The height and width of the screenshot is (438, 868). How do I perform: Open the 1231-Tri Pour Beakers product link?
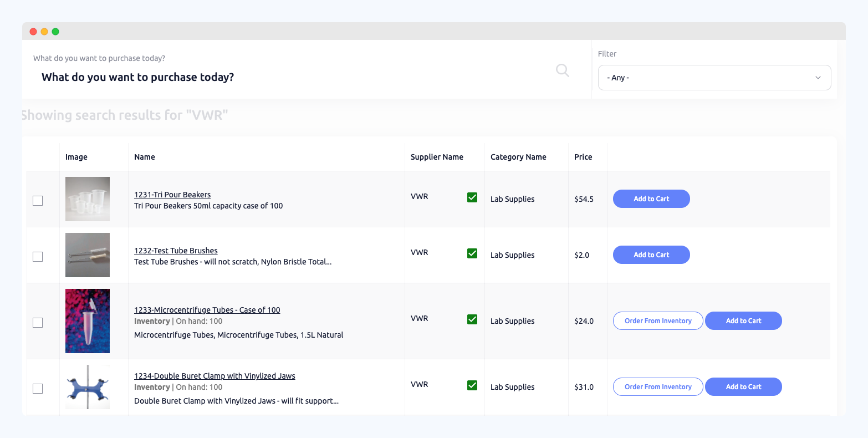pyautogui.click(x=172, y=194)
